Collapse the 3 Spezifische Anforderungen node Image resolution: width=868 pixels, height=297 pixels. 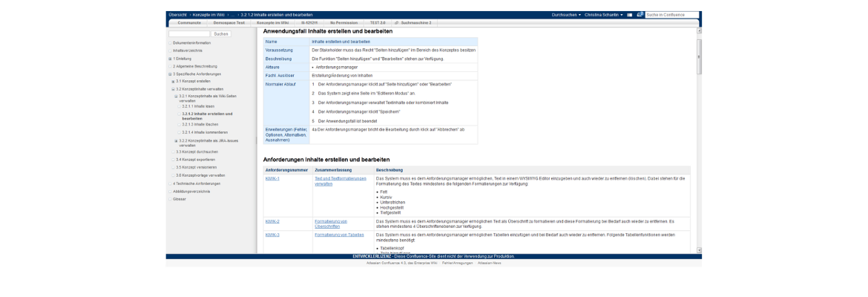click(170, 74)
